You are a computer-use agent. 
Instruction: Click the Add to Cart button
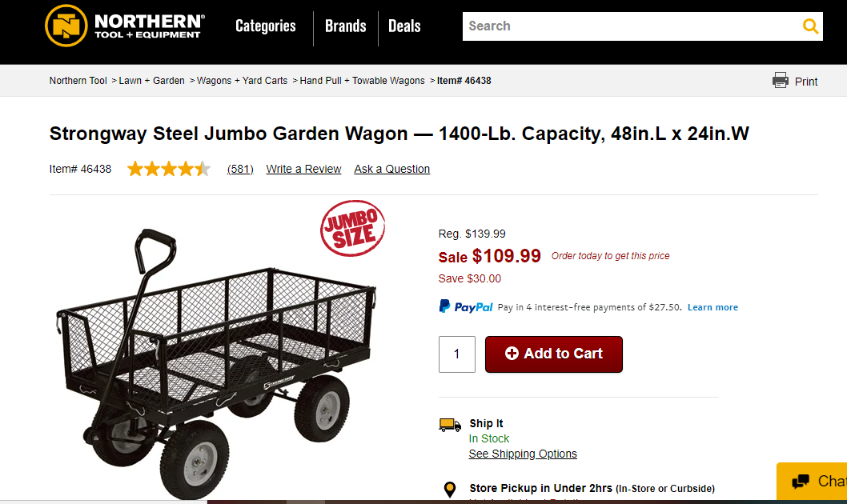pos(553,354)
